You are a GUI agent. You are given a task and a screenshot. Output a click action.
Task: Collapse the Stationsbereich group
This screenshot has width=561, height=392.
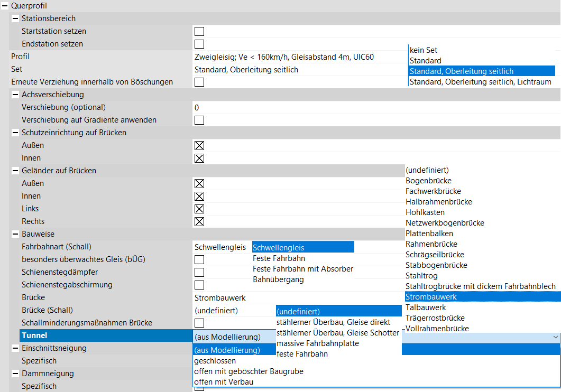coord(15,18)
